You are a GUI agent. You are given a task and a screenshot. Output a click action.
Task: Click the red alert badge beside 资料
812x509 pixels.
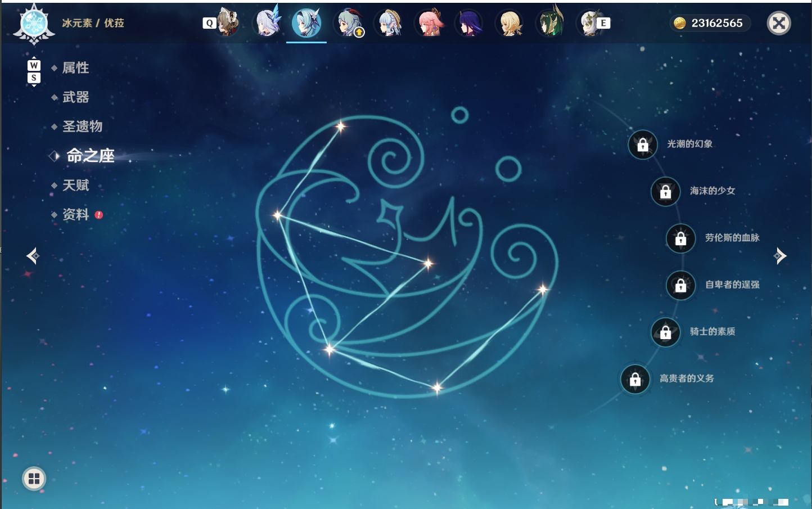pyautogui.click(x=99, y=215)
